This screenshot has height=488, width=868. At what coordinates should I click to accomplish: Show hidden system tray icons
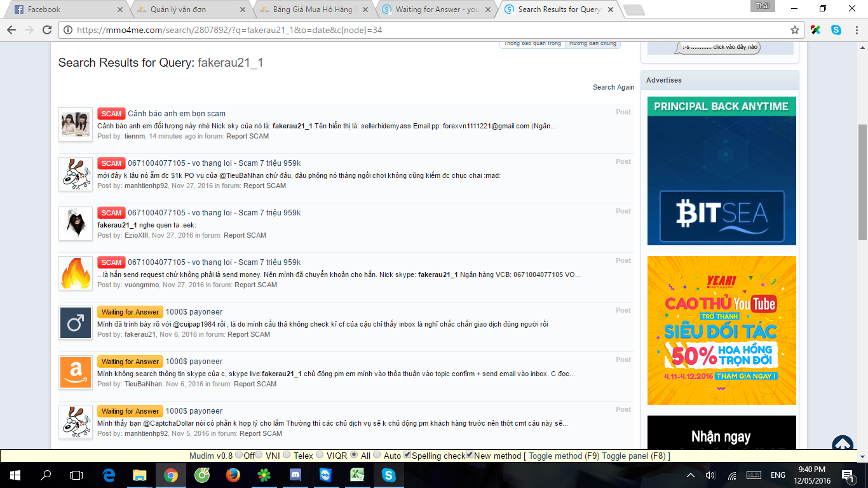[691, 475]
